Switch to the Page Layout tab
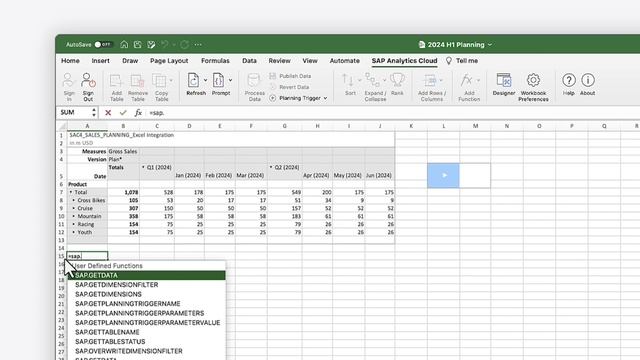The width and height of the screenshot is (640, 360). pyautogui.click(x=169, y=60)
